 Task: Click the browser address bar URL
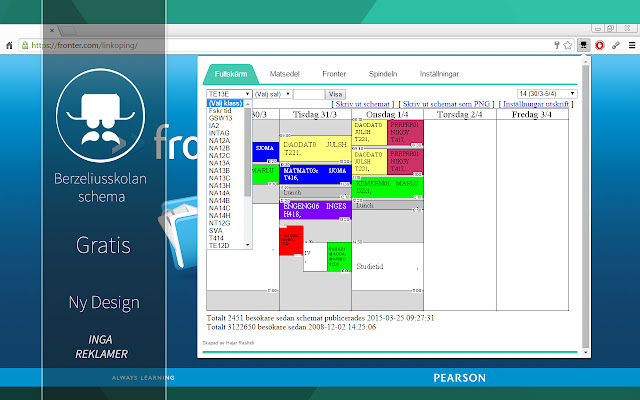pos(84,45)
